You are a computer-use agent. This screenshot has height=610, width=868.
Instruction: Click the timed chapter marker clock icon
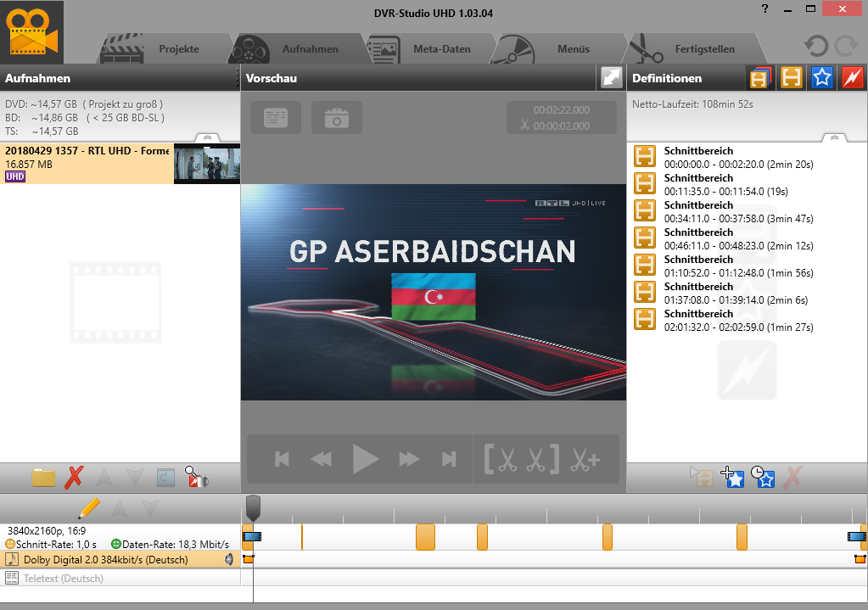point(763,478)
